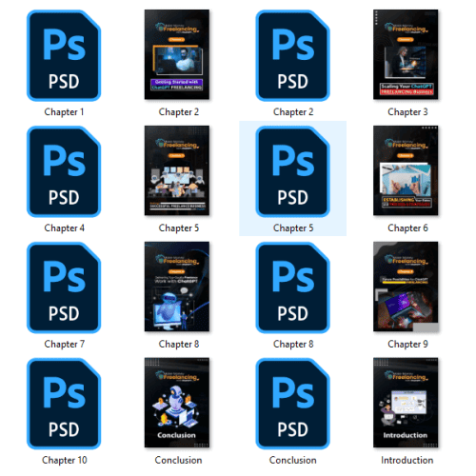Open the Introduction cover image thumbnail
The height and width of the screenshot is (476, 476).
406,403
